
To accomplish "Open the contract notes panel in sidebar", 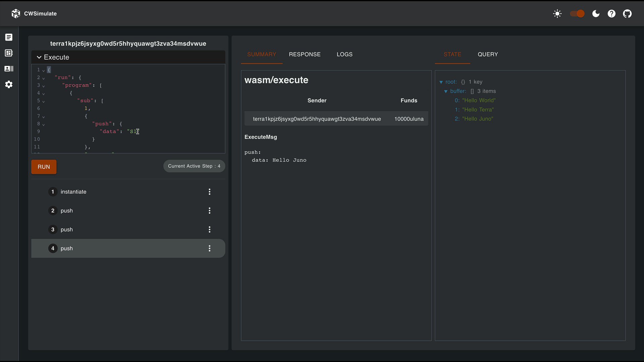I will coord(9,37).
